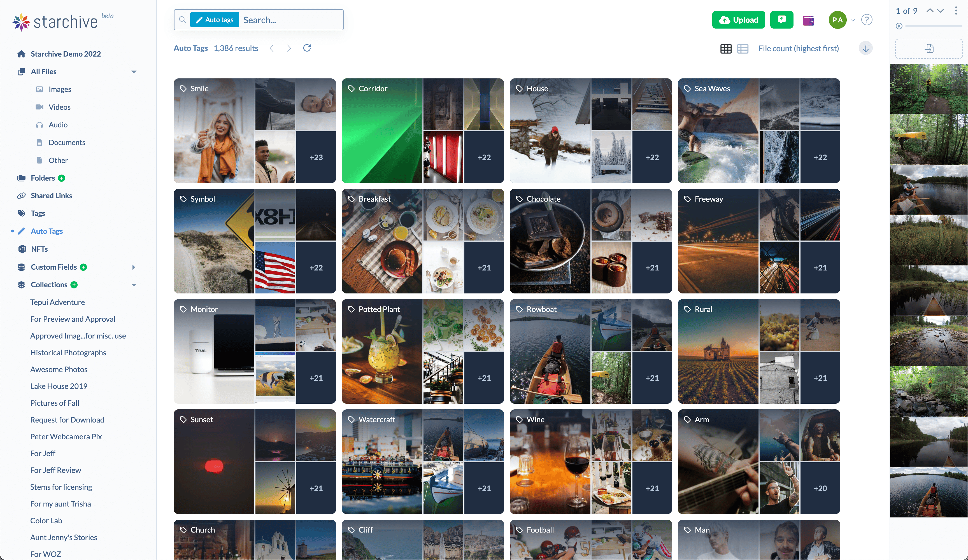The height and width of the screenshot is (560, 968).
Task: Add a new custom field plus icon
Action: [83, 267]
